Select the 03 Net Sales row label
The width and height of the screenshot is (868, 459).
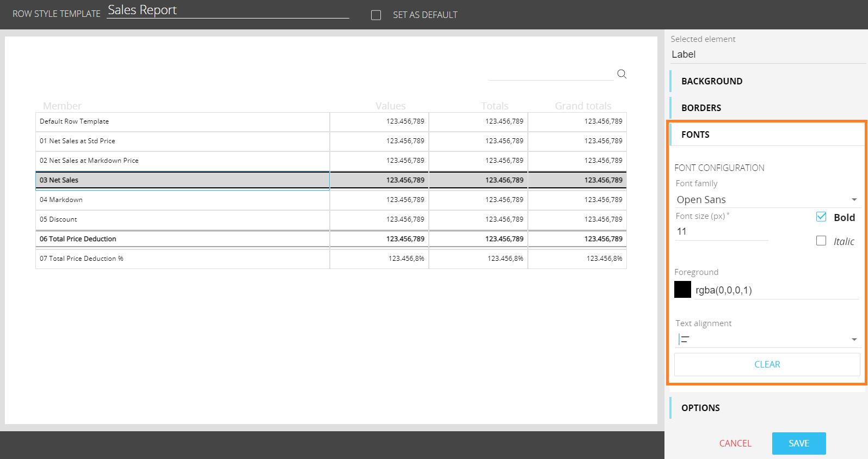tap(59, 180)
